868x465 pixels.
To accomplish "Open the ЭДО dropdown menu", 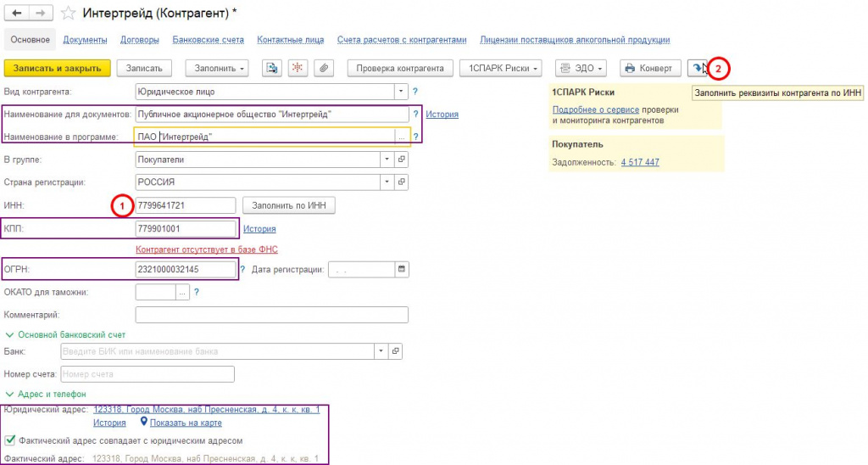I will [x=581, y=68].
